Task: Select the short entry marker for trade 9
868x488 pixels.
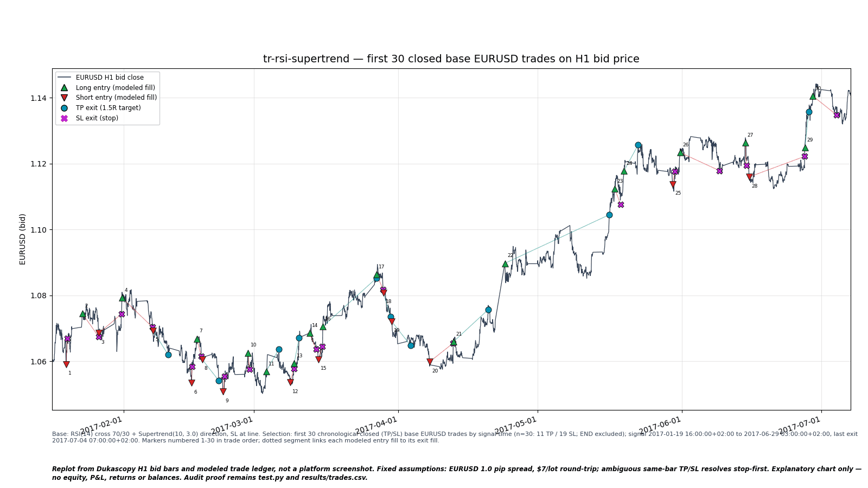Action: coord(223,391)
